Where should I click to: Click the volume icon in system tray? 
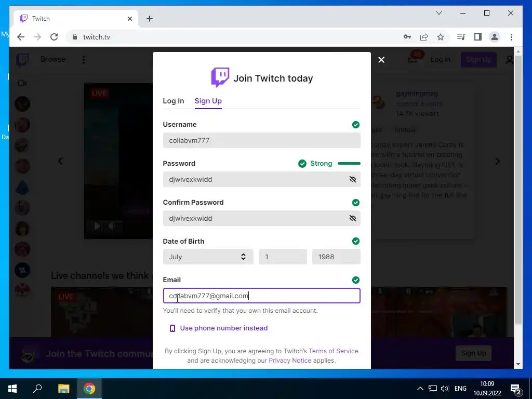click(445, 389)
